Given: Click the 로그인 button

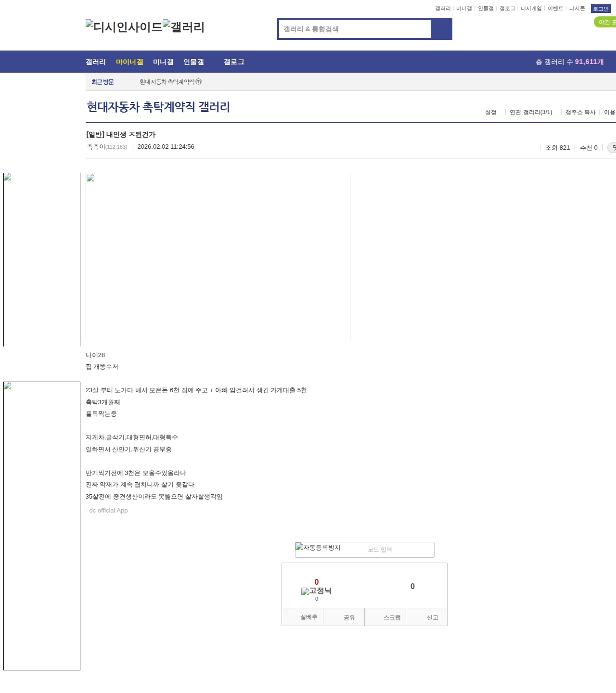Looking at the screenshot, I should 601,9.
